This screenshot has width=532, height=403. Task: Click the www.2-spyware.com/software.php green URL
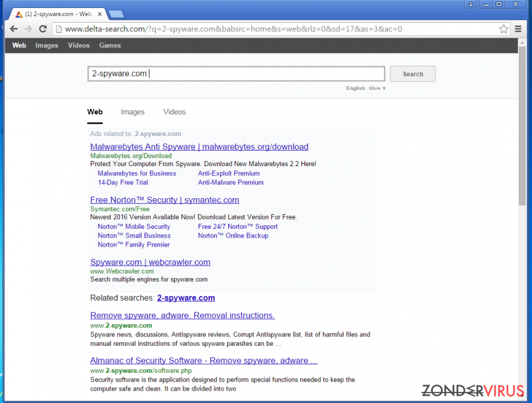pyautogui.click(x=141, y=371)
